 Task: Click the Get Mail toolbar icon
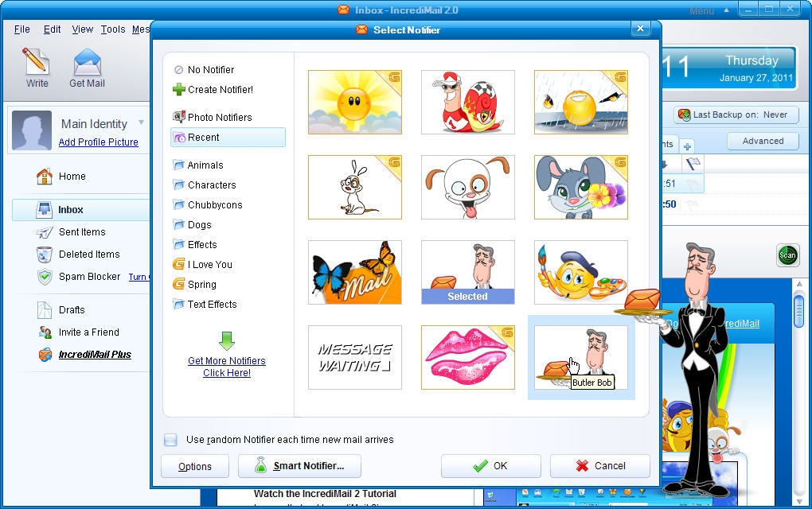87,68
